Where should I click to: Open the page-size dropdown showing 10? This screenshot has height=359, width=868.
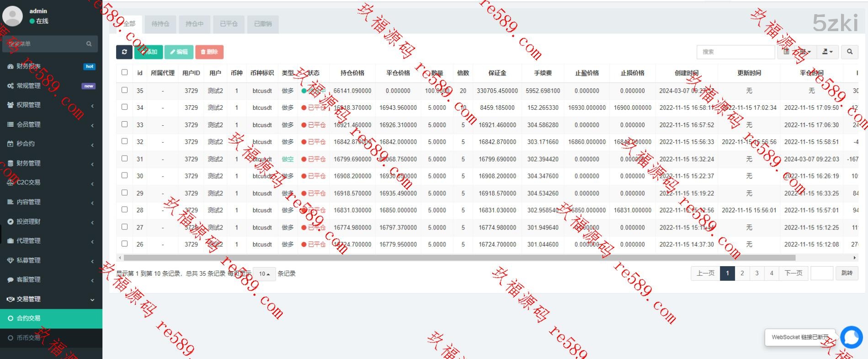[x=264, y=274]
